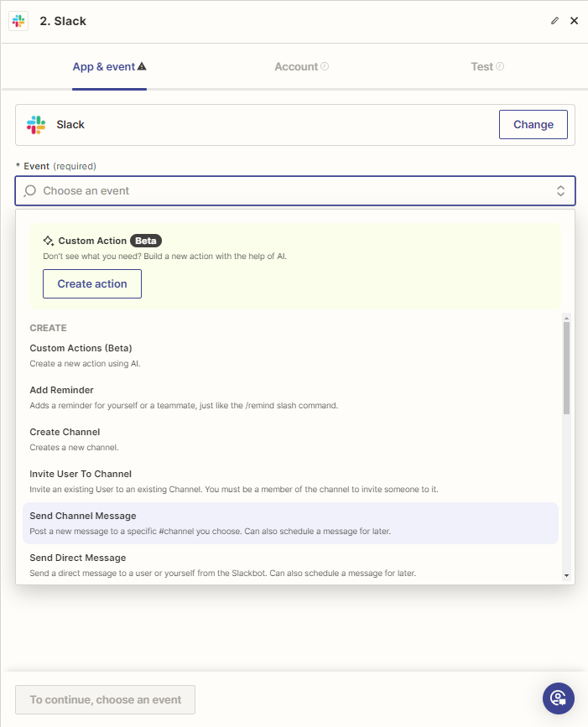This screenshot has width=588, height=727.
Task: Click the Slack icon in app selector
Action: [x=36, y=125]
